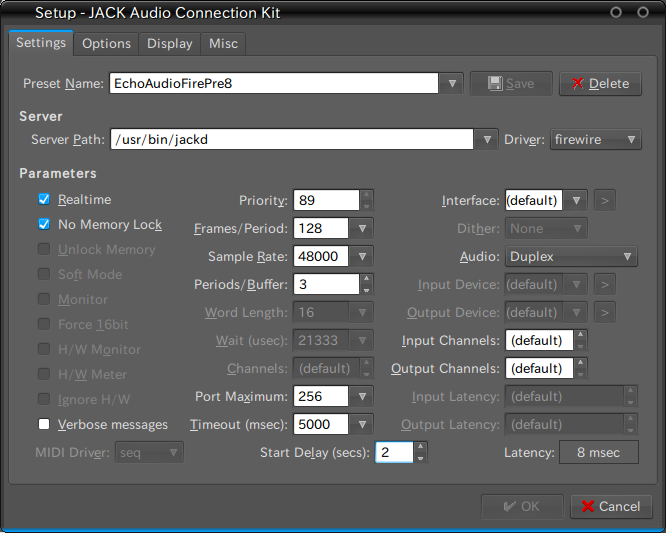Screen dimensions: 666x533
Task: Open the Audio dropdown showing Duplex
Action: coord(571,257)
